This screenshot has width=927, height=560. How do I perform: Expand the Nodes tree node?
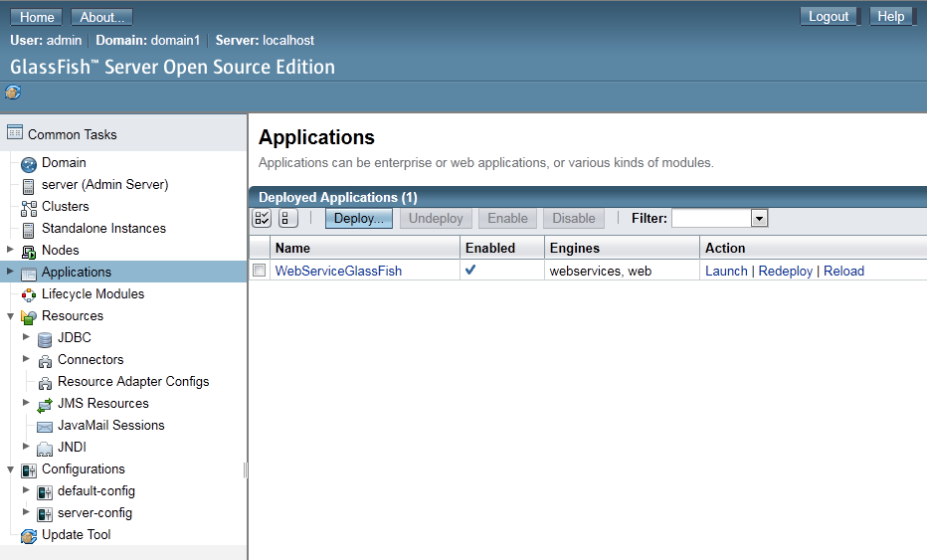[10, 250]
